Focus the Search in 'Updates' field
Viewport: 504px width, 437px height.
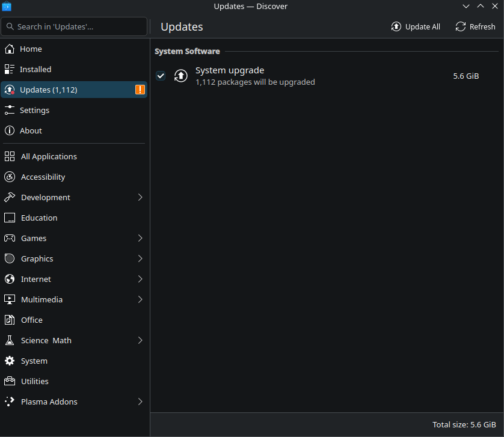[74, 26]
